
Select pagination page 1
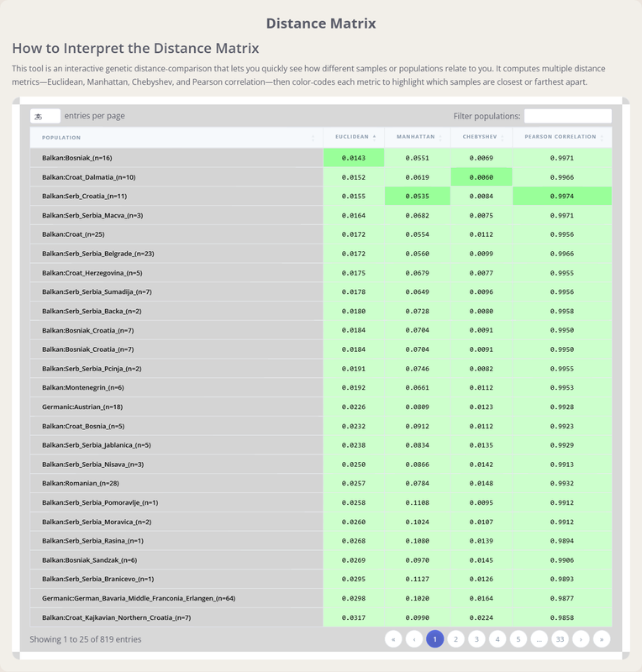[x=434, y=639]
